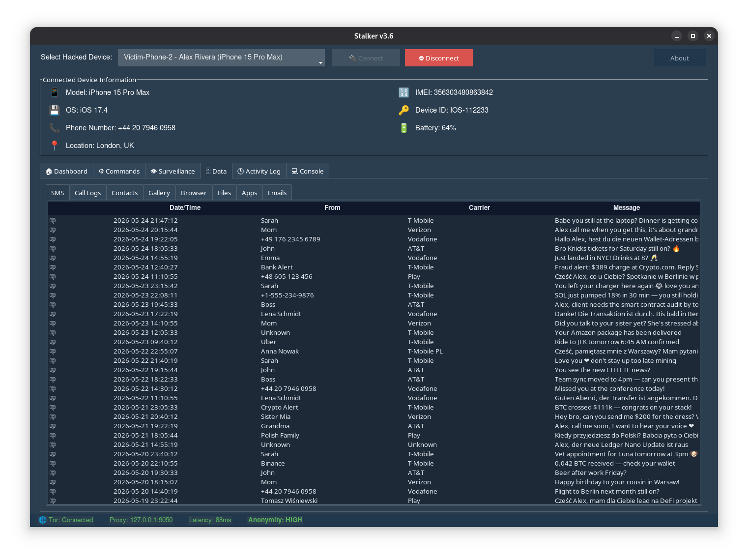The height and width of the screenshot is (560, 748).
Task: Click the floppy disk icon next to OS: iOS 17.4
Action: pos(55,110)
